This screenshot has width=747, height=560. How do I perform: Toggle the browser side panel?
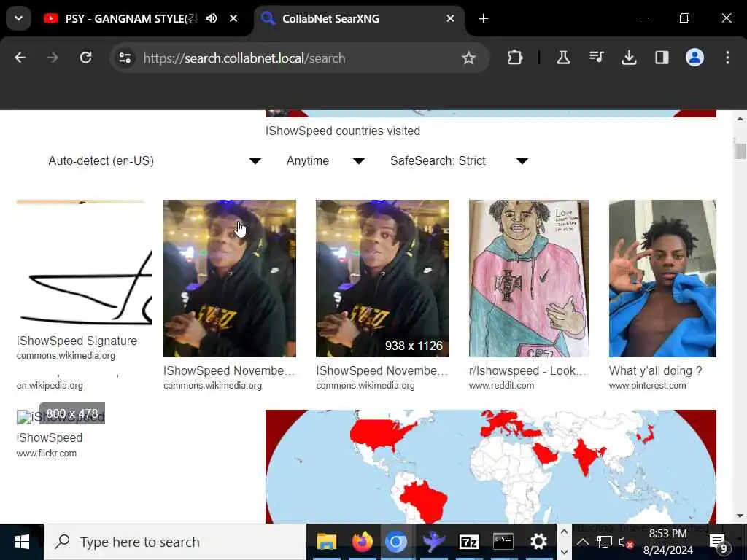coord(662,58)
